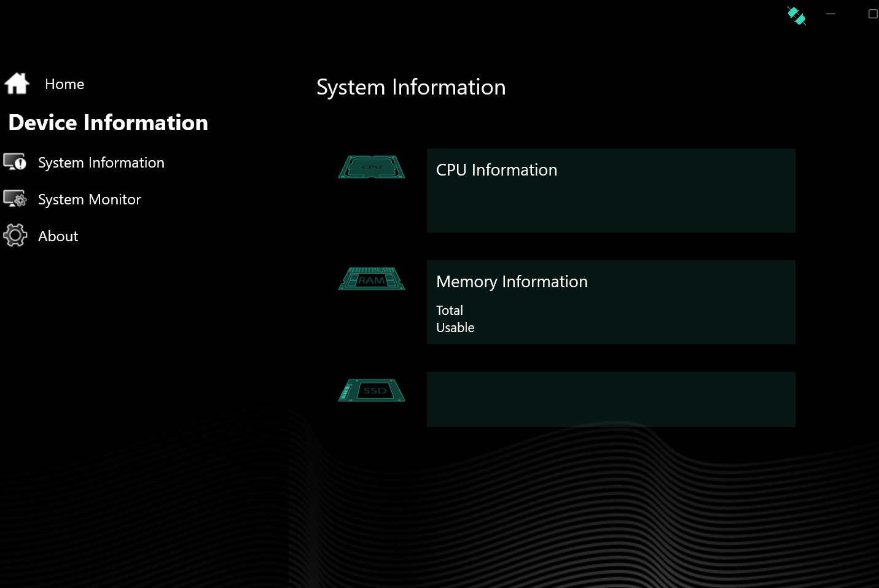This screenshot has height=588, width=879.
Task: Click the app logo in the title bar
Action: coord(796,16)
